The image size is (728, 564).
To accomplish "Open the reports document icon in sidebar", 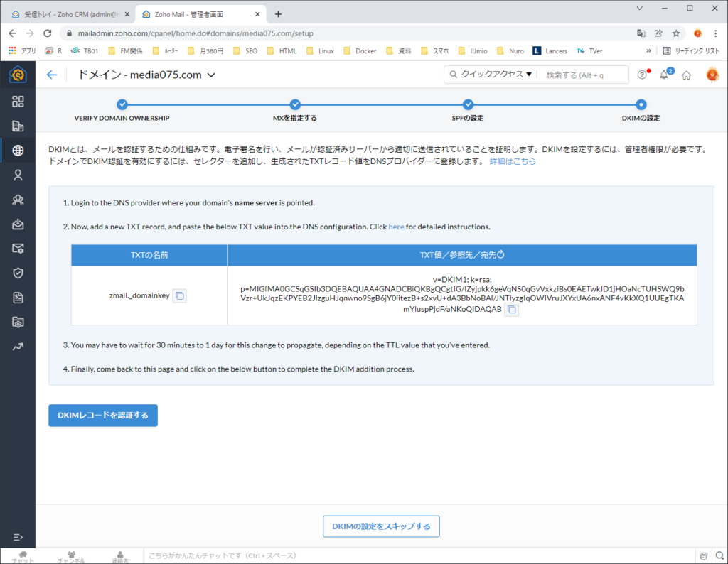I will click(18, 298).
